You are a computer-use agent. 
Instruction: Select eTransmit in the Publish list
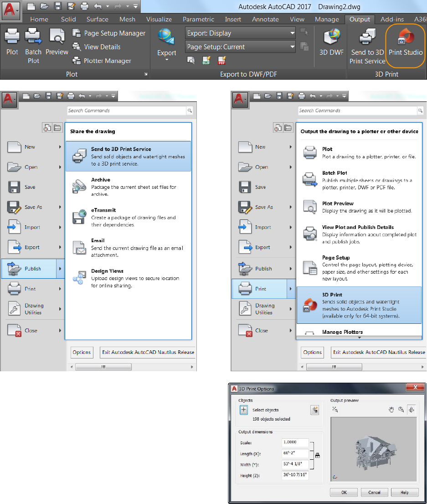pyautogui.click(x=129, y=217)
